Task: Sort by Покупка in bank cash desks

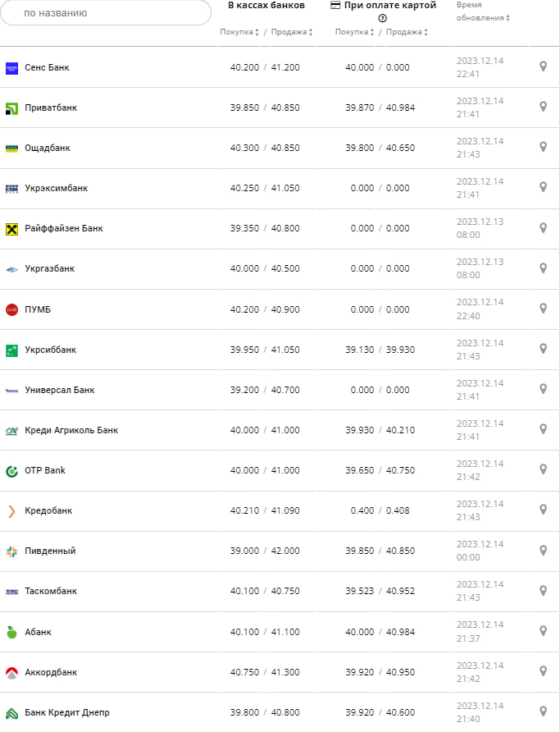Action: 239,32
